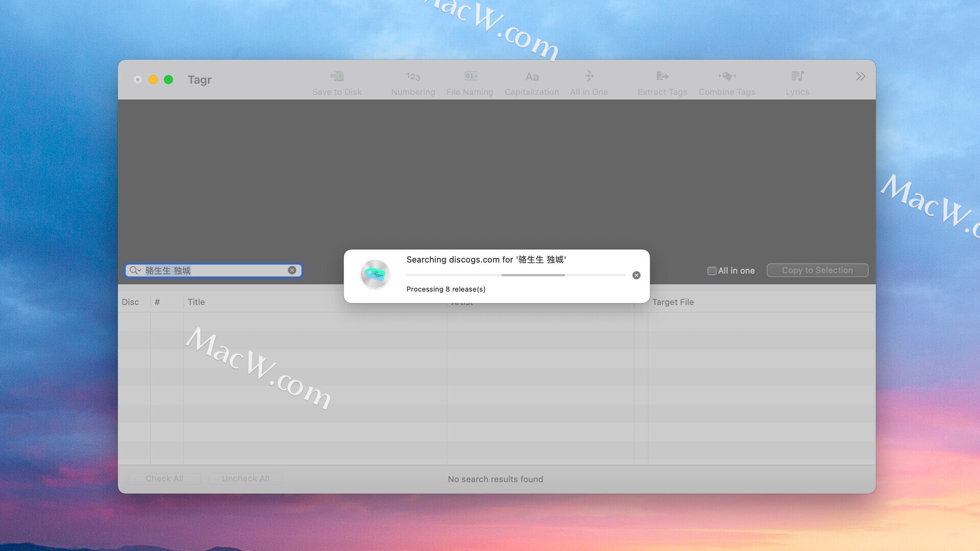Click Copy to Selection button
Viewport: 980px width, 551px height.
tap(817, 270)
